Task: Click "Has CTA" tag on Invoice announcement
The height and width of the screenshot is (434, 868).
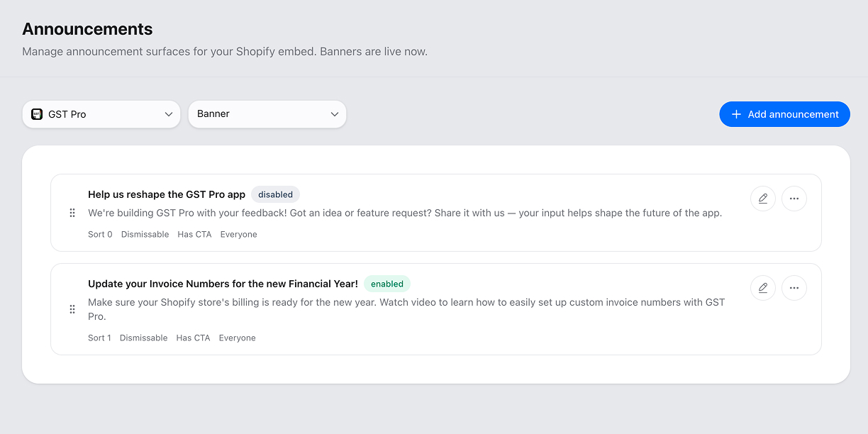Action: 193,338
